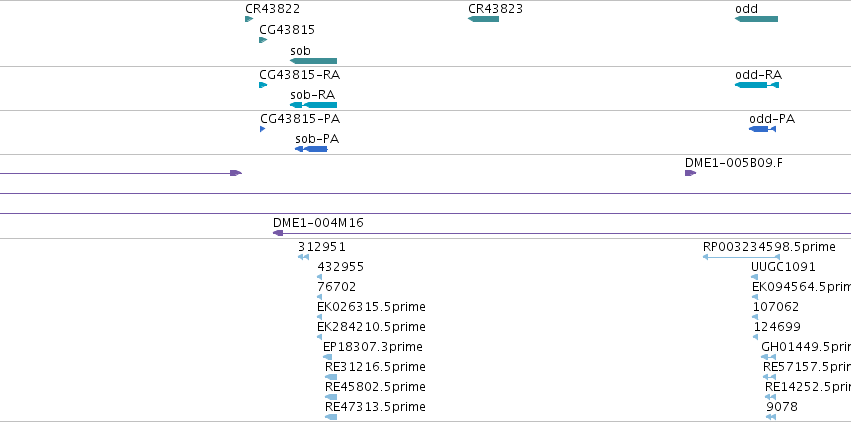The image size is (851, 422).
Task: Select the CR43822 gene label
Action: click(x=272, y=9)
